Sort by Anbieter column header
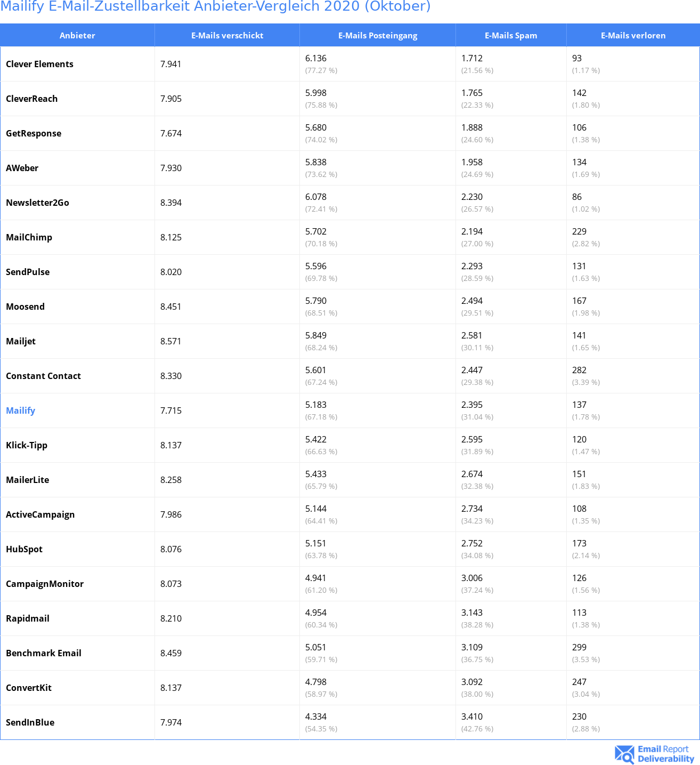Viewport: 700px width, 765px height. (x=77, y=35)
